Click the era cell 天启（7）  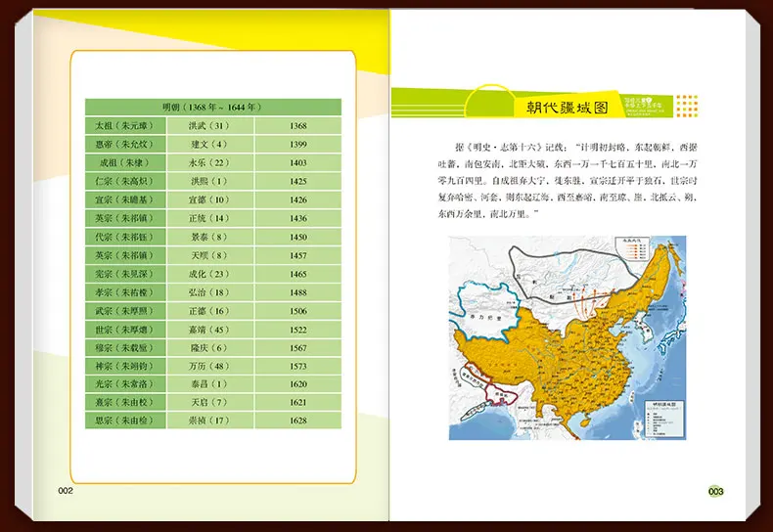[x=210, y=403]
